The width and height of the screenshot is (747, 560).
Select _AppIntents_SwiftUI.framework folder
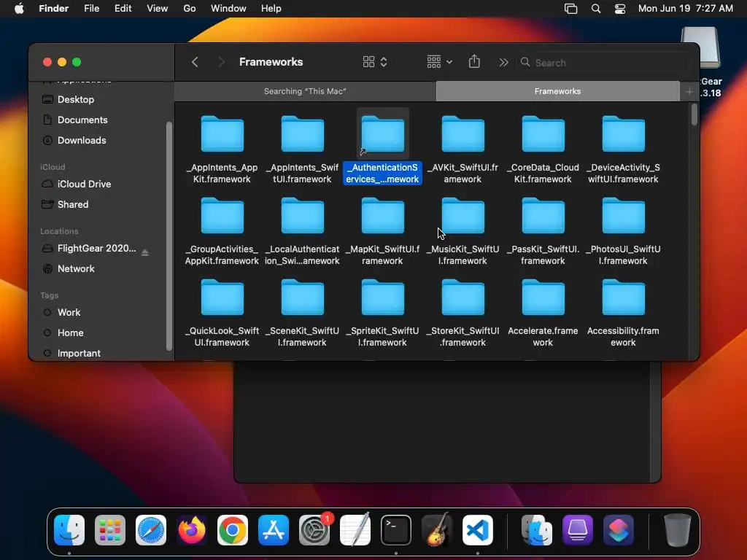point(303,149)
